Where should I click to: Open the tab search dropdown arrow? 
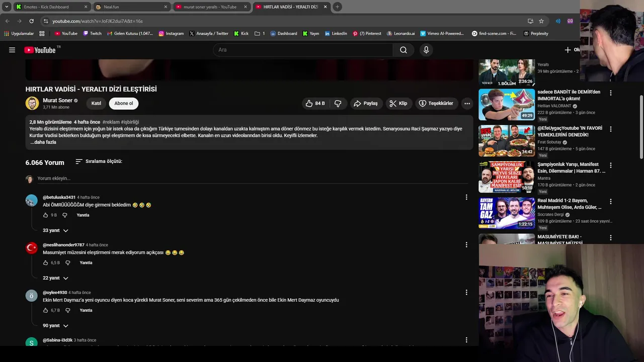coord(7,7)
